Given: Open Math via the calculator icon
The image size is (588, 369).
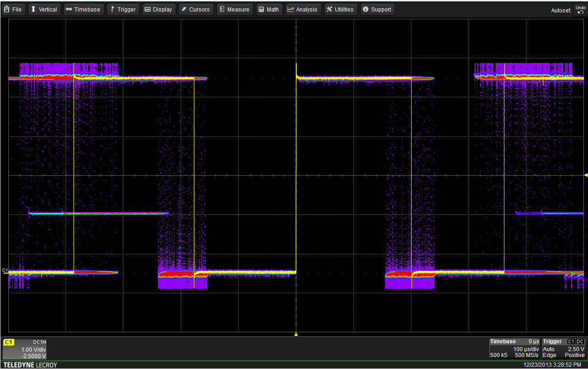Looking at the screenshot, I should [260, 9].
